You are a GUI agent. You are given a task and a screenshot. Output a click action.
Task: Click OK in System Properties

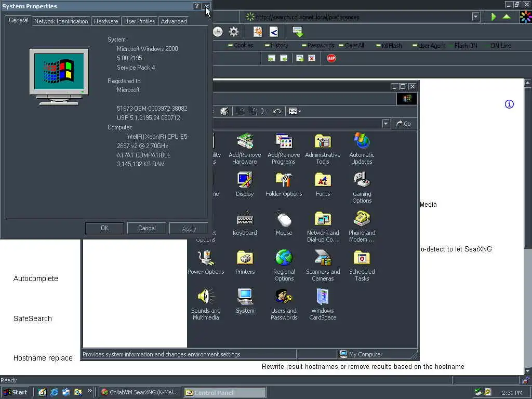104,228
